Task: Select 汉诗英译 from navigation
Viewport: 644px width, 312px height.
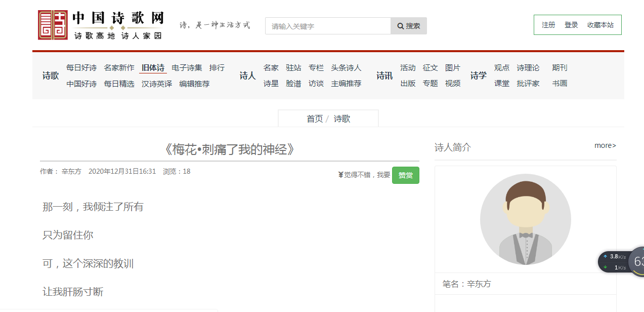Action: tap(157, 84)
